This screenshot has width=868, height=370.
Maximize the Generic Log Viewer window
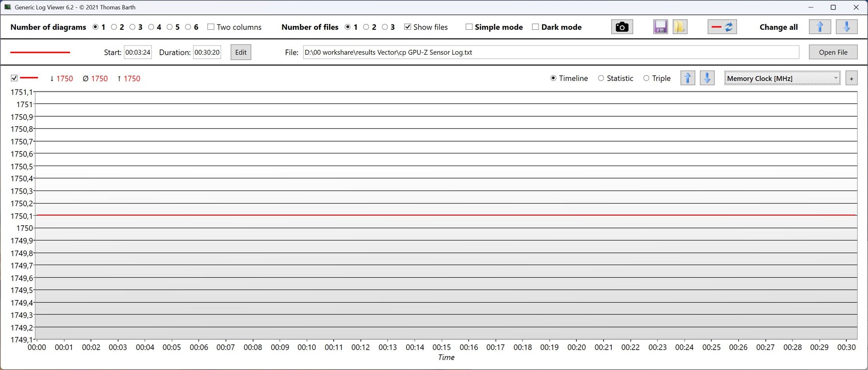pyautogui.click(x=833, y=7)
